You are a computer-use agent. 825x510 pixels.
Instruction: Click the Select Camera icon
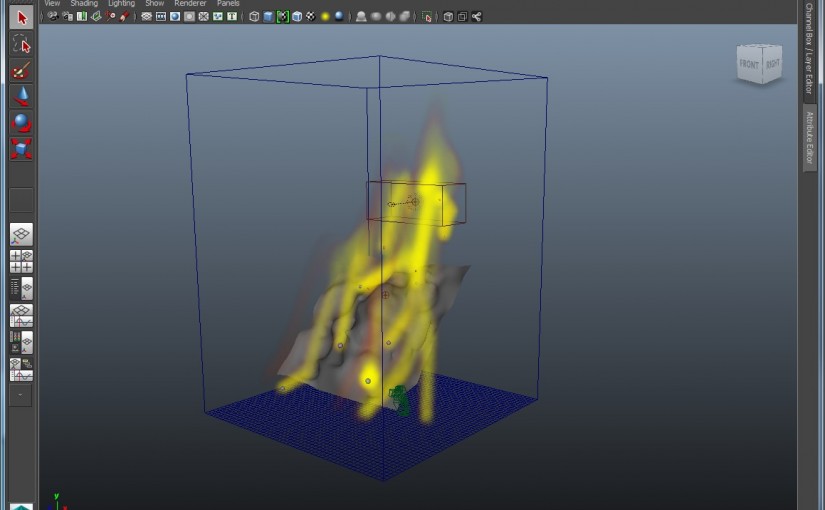click(53, 16)
